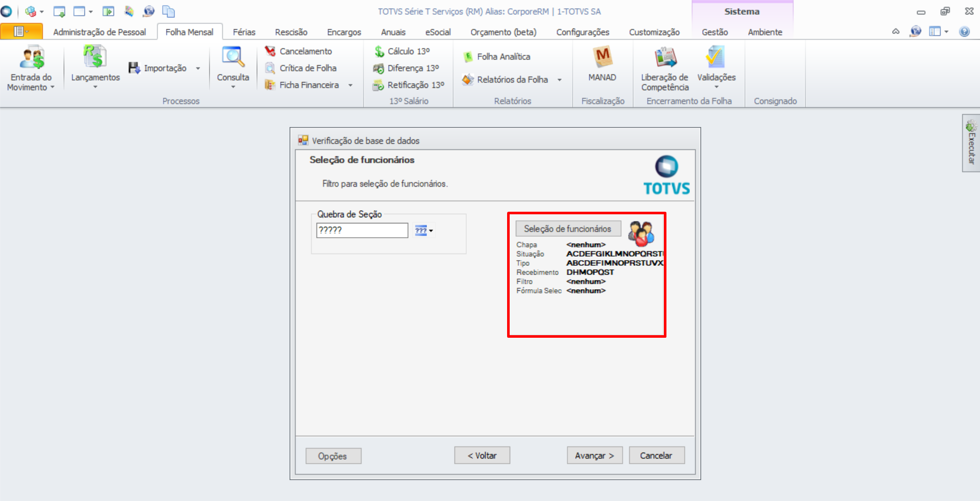Click the Lançamentos ribbon icon
The image size is (980, 501).
pos(95,57)
